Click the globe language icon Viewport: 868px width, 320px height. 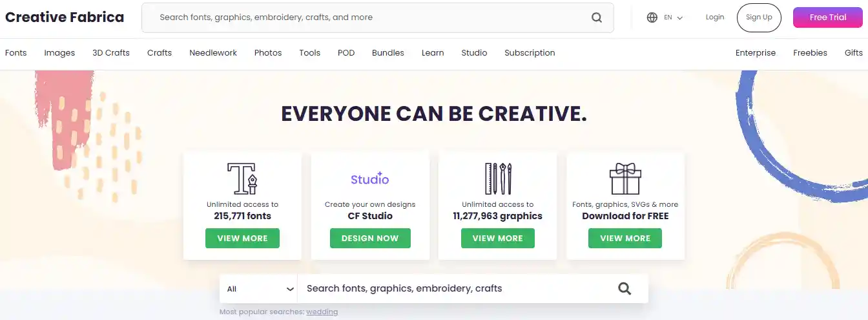pos(652,17)
